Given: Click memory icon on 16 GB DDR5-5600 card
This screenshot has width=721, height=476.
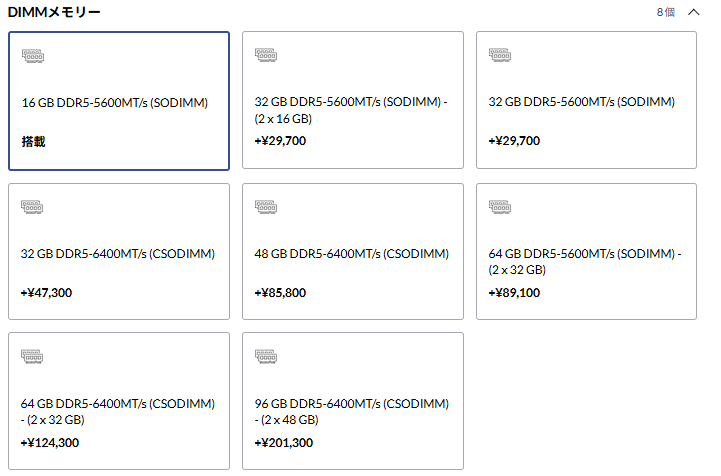Looking at the screenshot, I should (33, 56).
